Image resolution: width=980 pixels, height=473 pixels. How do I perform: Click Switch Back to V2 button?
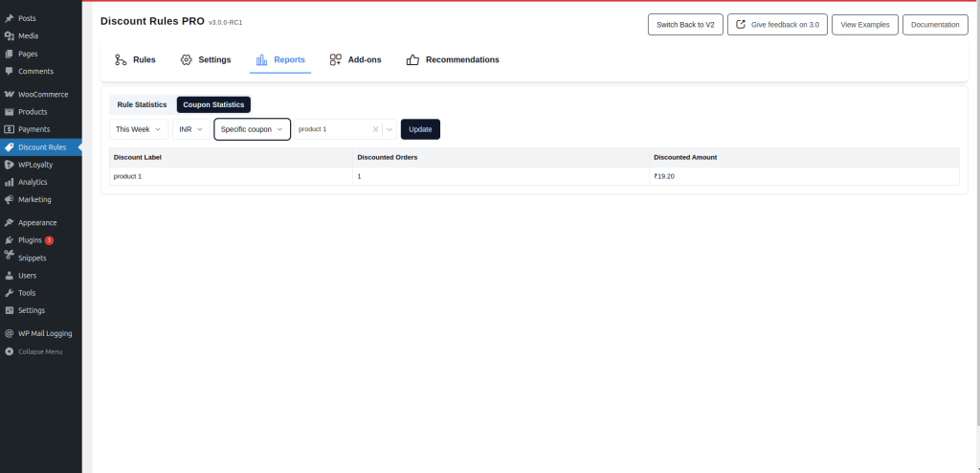pyautogui.click(x=684, y=25)
